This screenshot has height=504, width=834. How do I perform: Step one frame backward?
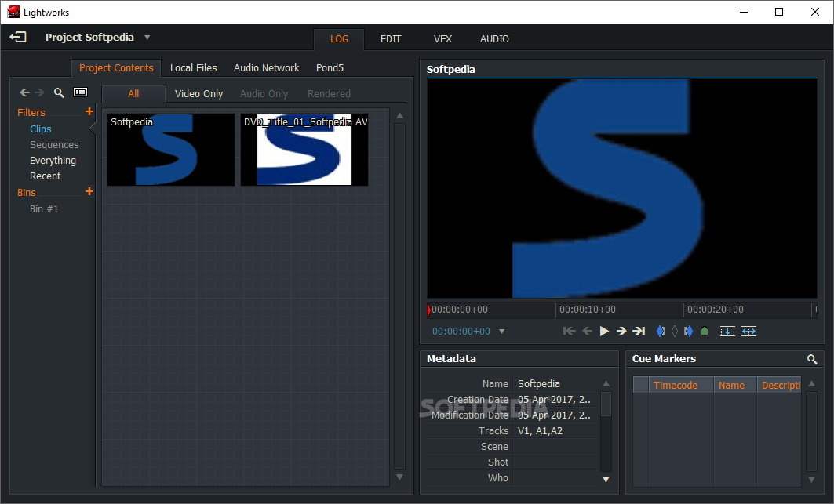587,331
